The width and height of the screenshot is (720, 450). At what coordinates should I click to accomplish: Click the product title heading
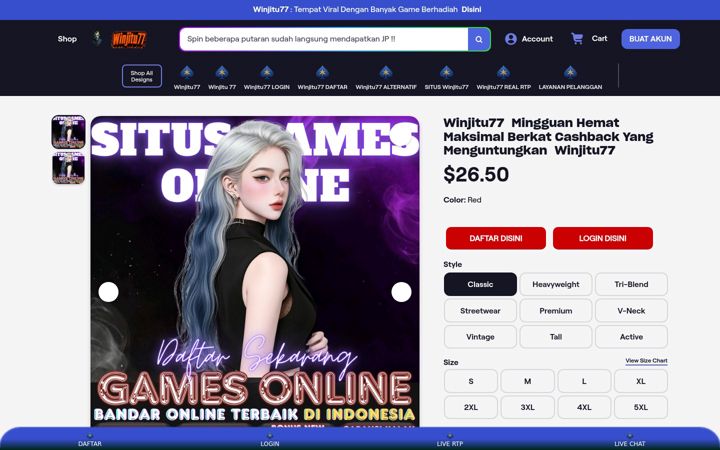548,136
